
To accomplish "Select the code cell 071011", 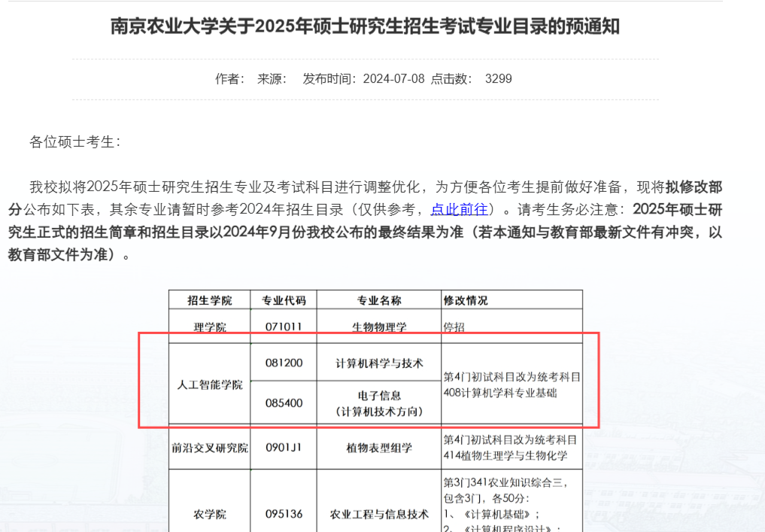I will (284, 327).
